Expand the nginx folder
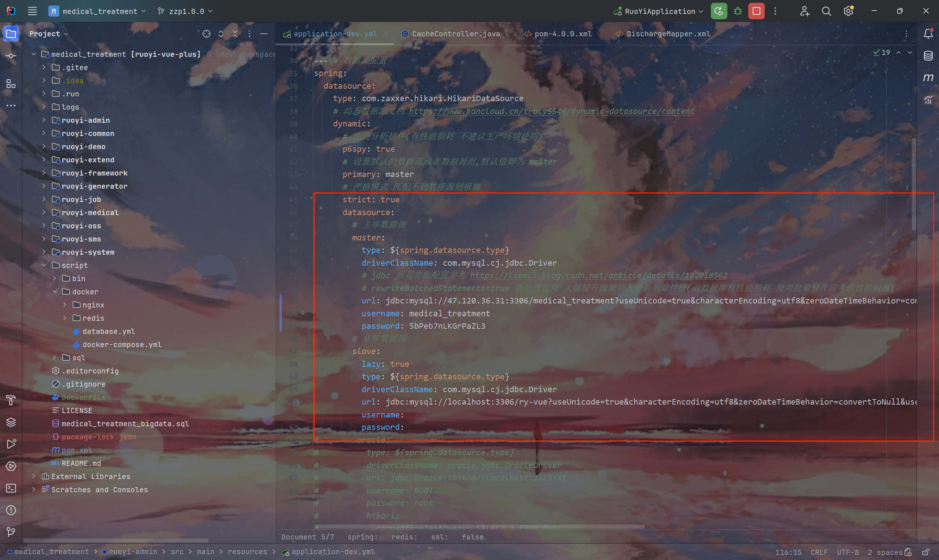 pos(65,305)
